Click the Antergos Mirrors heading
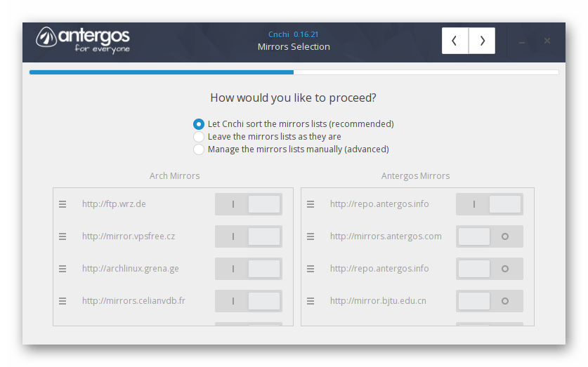 415,175
